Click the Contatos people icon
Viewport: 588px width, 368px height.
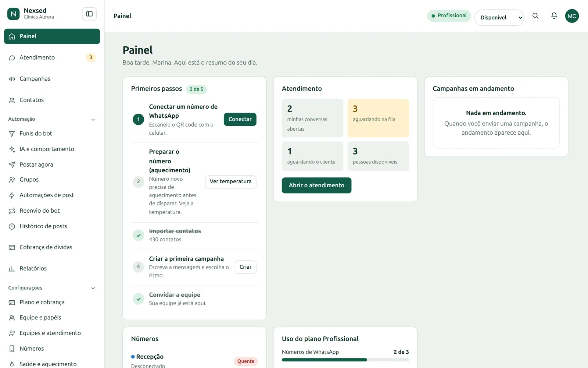click(x=12, y=100)
